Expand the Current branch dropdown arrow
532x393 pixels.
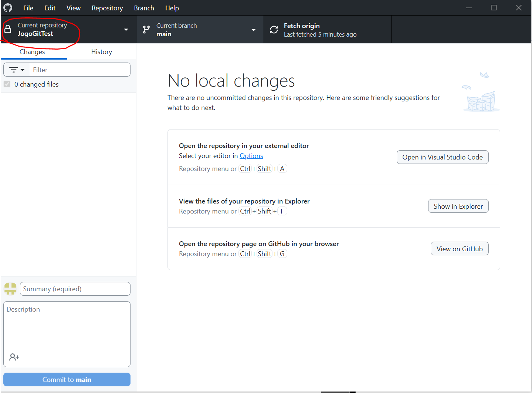click(x=254, y=30)
